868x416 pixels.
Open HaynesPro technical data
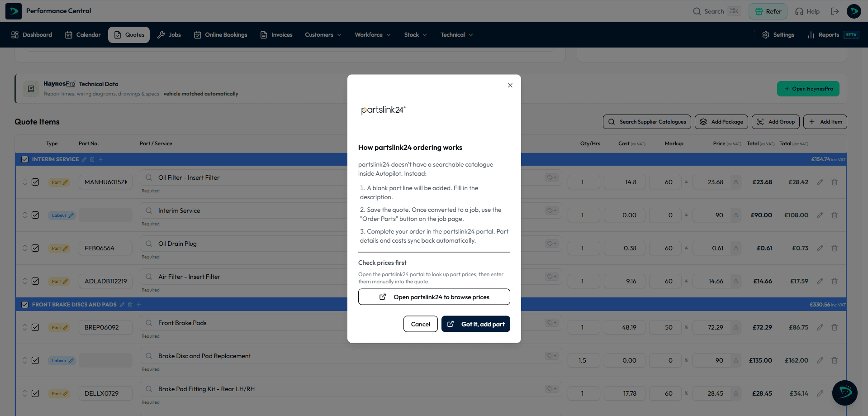(x=808, y=89)
